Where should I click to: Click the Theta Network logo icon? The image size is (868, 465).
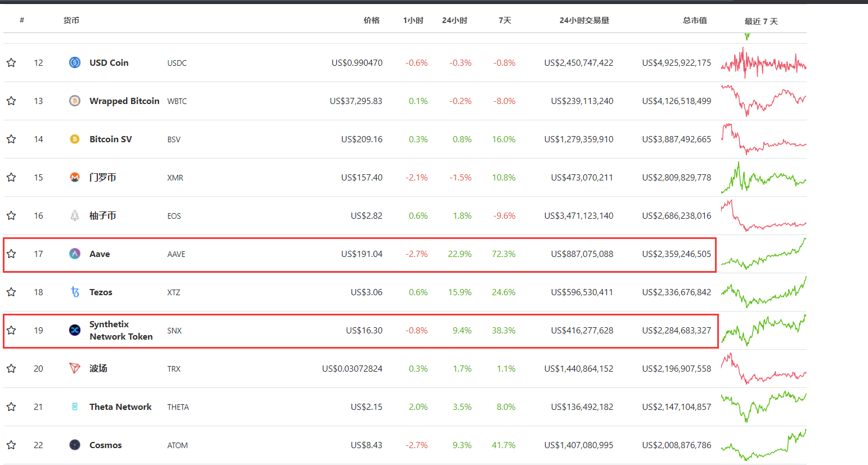pos(75,407)
